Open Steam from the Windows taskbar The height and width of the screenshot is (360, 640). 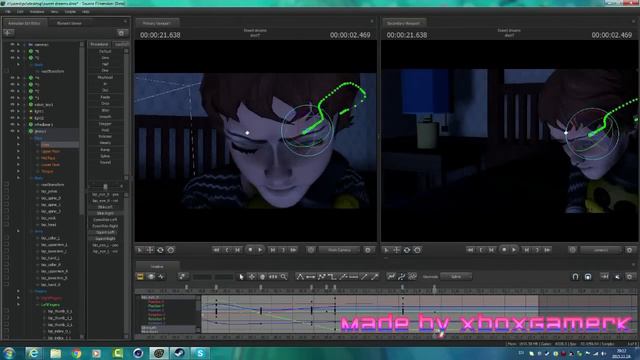pyautogui.click(x=179, y=353)
